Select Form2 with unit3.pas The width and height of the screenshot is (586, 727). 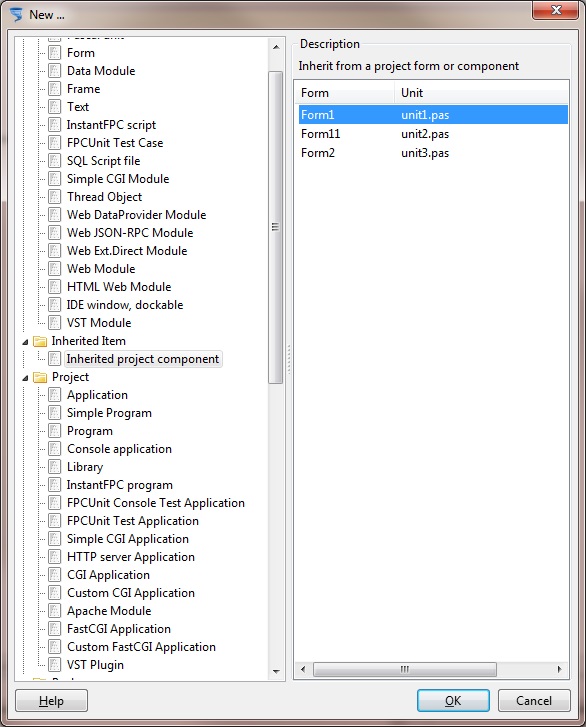[433, 153]
